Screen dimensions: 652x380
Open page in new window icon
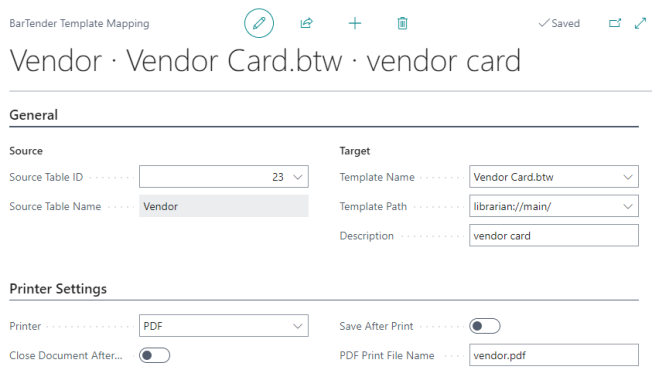point(615,23)
